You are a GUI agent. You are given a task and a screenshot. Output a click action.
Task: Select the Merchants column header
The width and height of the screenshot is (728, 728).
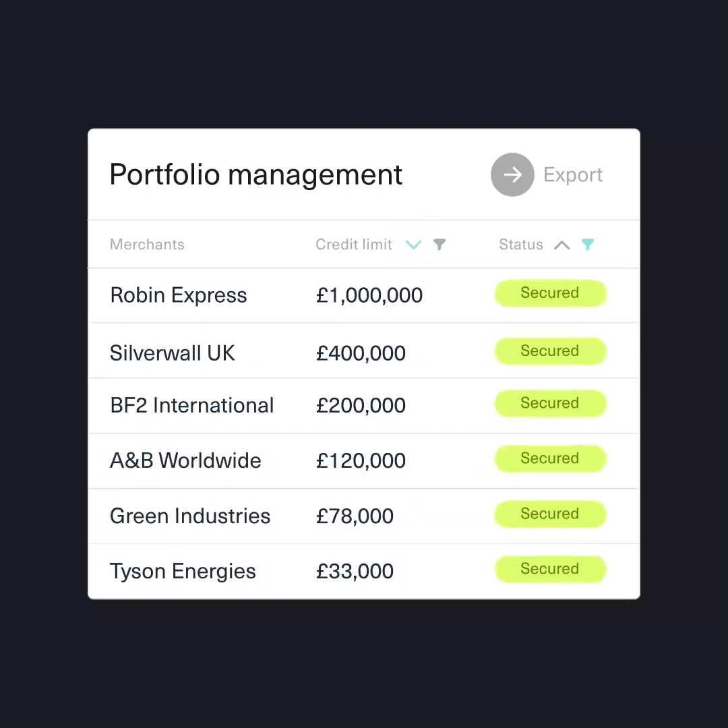coord(147,244)
